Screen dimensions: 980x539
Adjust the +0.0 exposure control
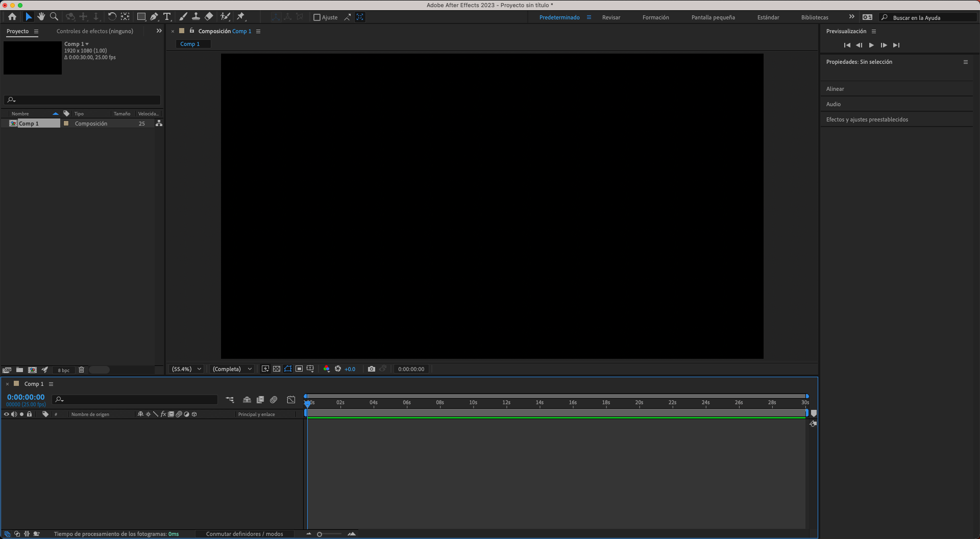tap(350, 369)
